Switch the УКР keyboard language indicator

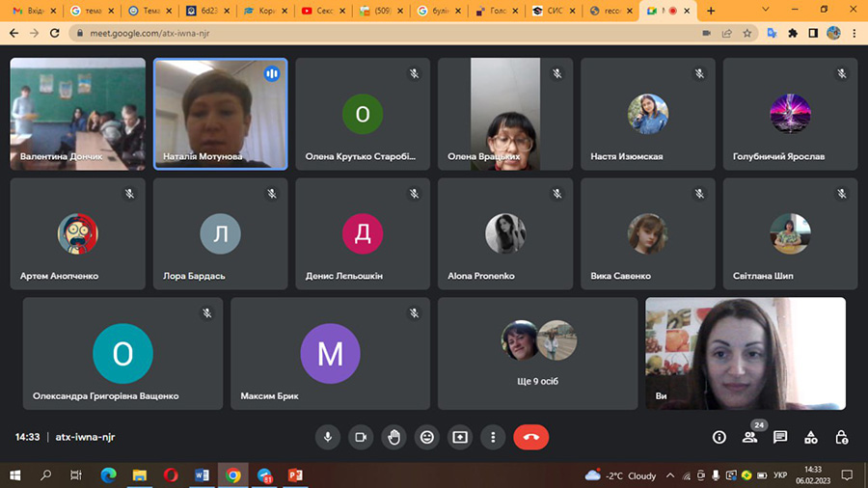(x=780, y=475)
